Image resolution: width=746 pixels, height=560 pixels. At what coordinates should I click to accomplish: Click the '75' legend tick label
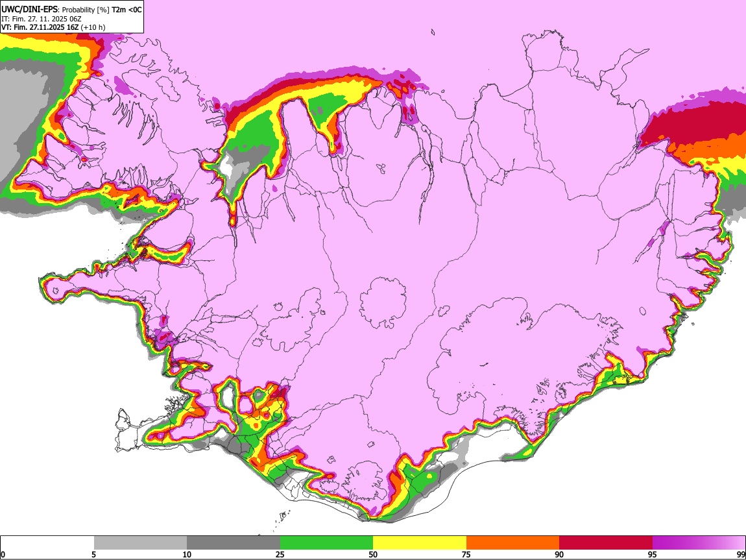tap(466, 554)
